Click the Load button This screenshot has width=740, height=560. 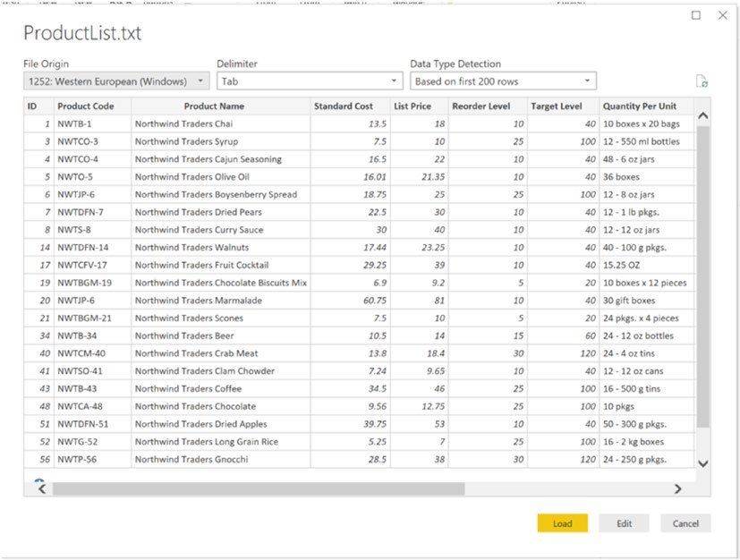(x=563, y=523)
